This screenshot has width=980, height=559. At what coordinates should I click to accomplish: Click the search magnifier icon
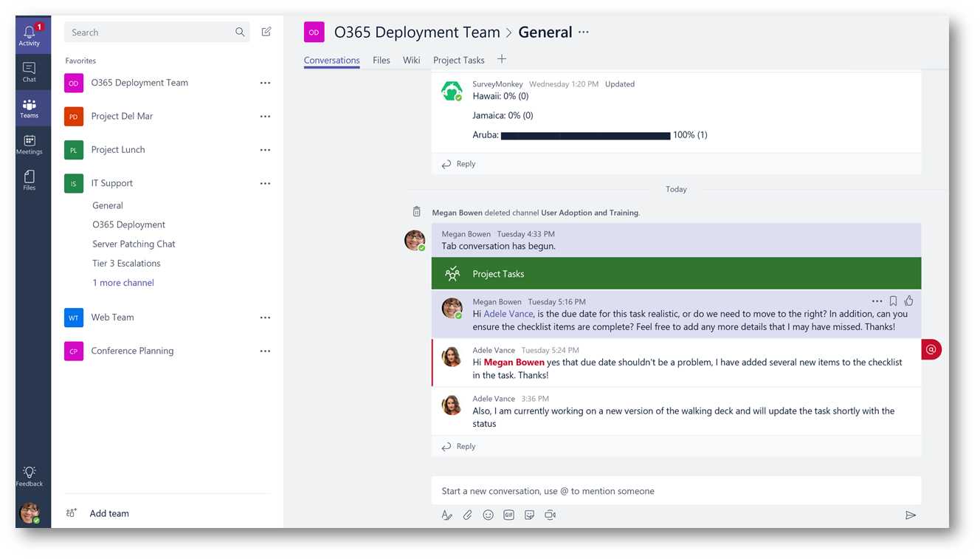(x=240, y=32)
